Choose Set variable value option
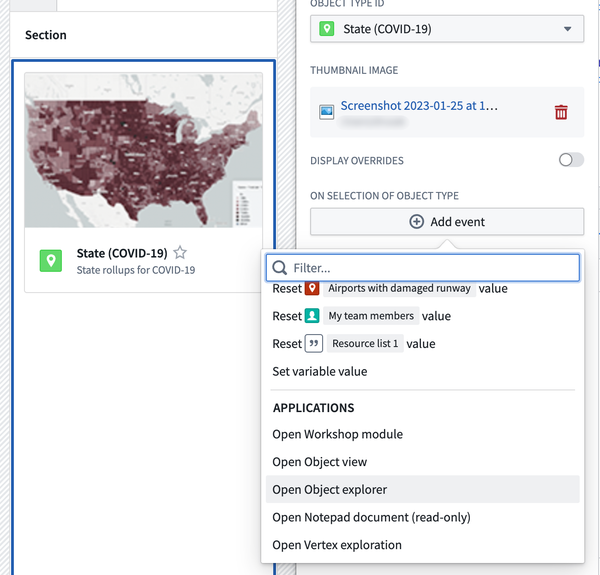 422,371
